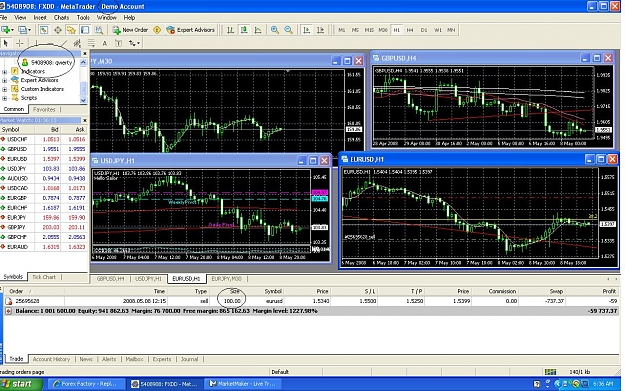This screenshot has height=391, width=625.
Task: Open the Strategy Tester toolbar icon
Action: [98, 30]
